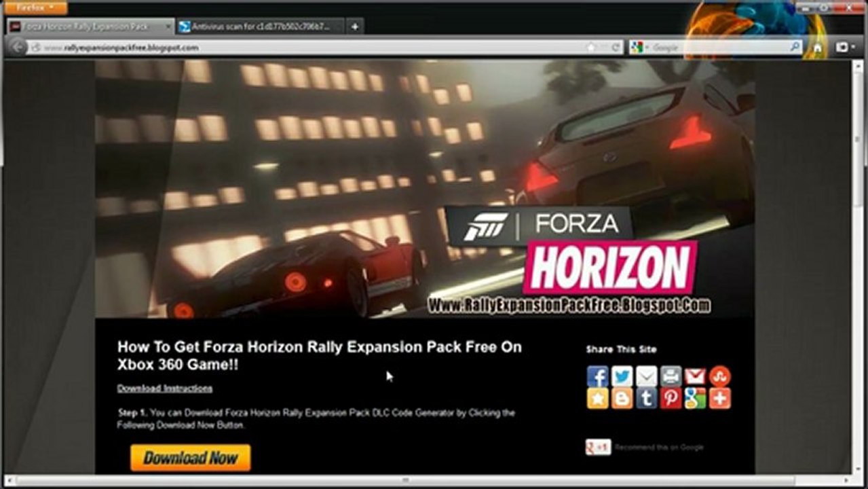Viewport: 868px width, 489px height.
Task: Share the site on Twitter
Action: pos(622,376)
